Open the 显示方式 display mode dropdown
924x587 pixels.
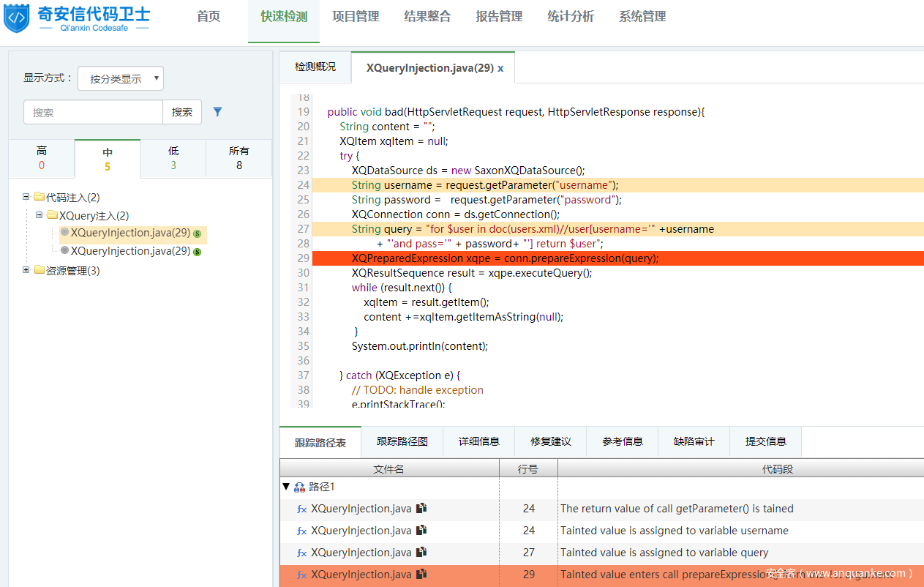121,78
